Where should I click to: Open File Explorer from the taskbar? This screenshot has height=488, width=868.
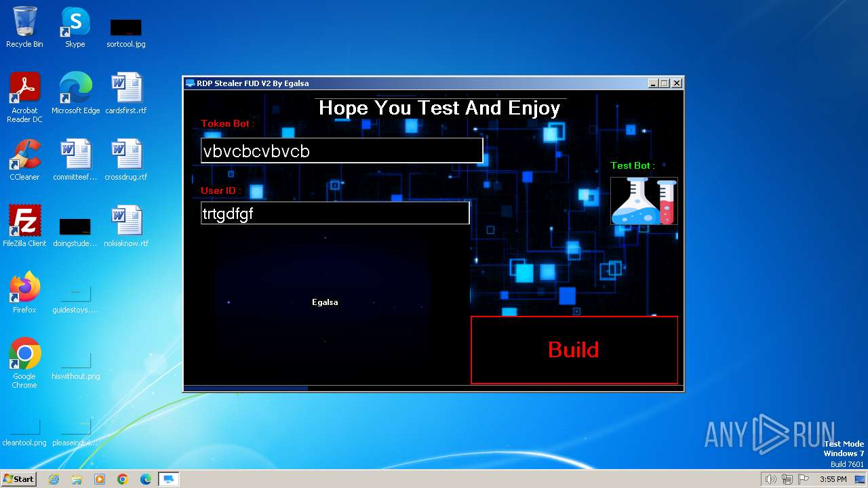pos(77,479)
